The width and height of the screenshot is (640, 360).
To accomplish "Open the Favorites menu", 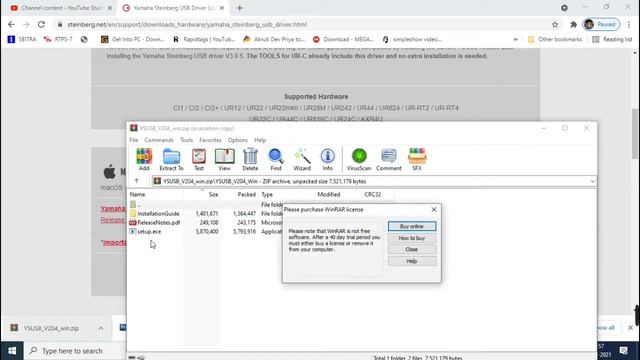I will [x=210, y=140].
